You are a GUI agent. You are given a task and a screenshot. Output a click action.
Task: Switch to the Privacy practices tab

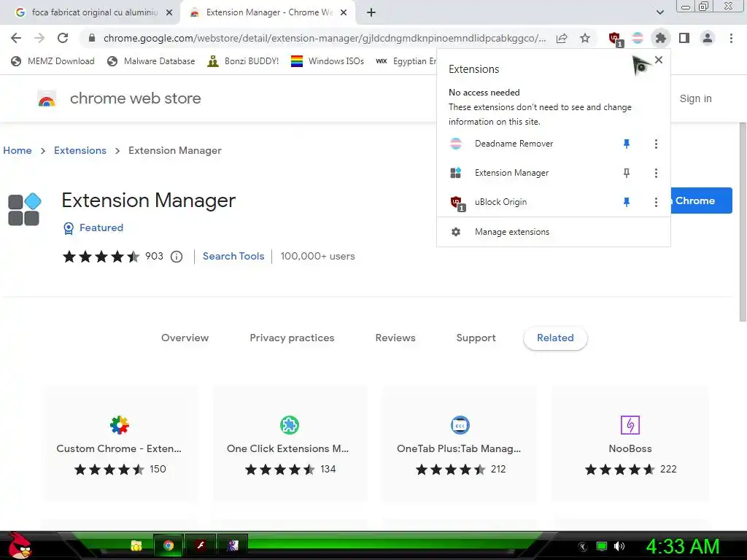point(292,338)
